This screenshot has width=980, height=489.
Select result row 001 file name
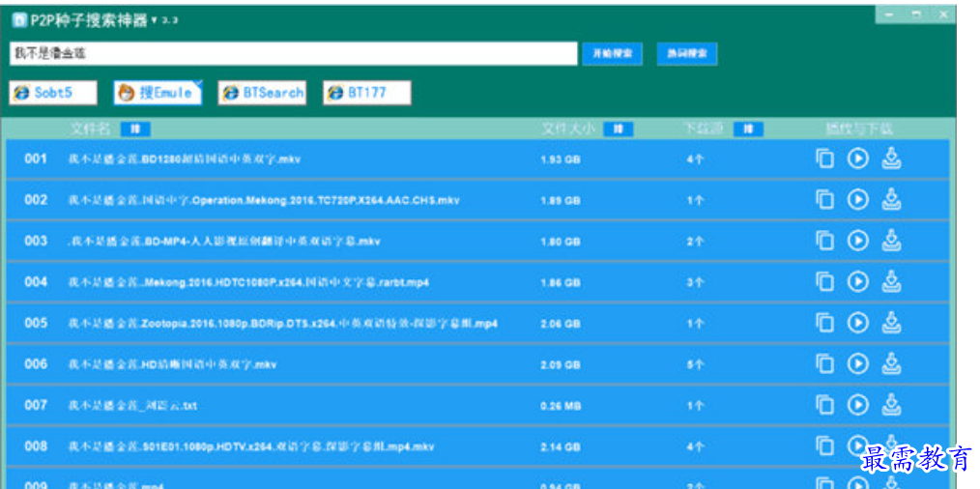[185, 158]
